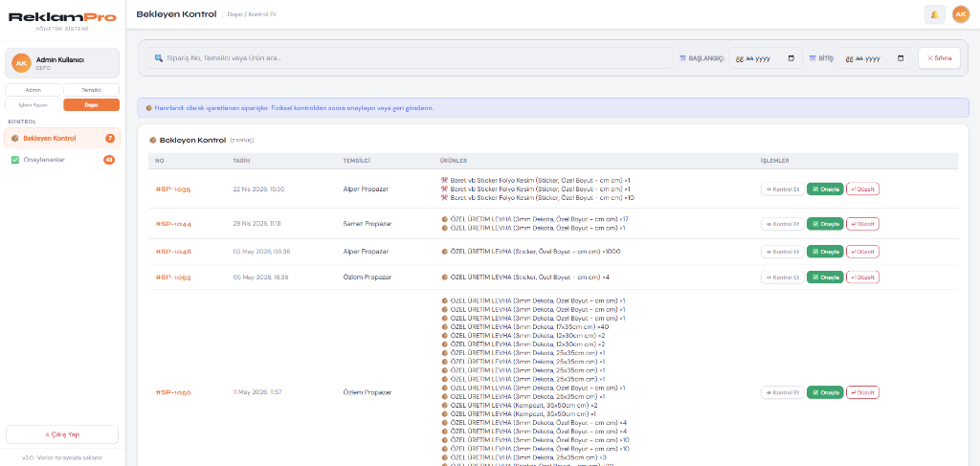Image resolution: width=980 pixels, height=466 pixels.
Task: Click Düzelt for order #SP-1048
Action: click(862, 252)
